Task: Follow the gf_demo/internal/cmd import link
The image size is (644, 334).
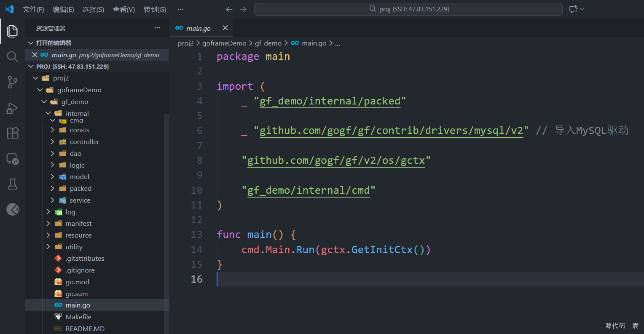Action: pos(309,190)
